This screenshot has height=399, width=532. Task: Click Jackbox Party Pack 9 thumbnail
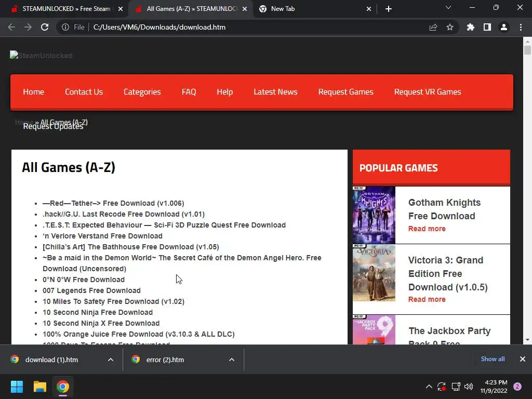pos(374,329)
